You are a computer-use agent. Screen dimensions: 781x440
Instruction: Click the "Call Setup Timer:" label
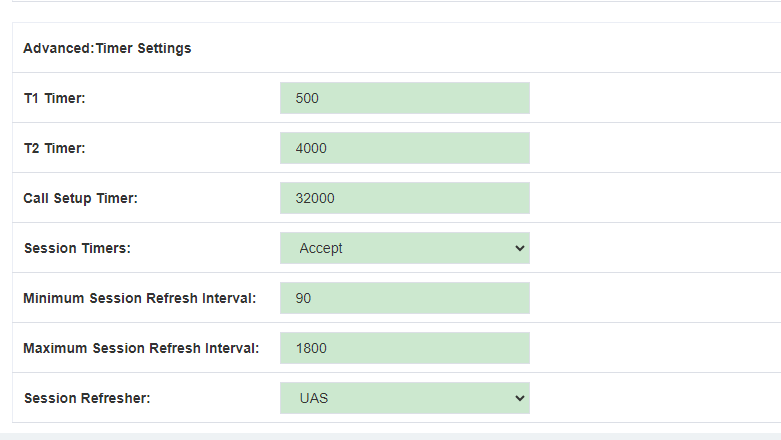pyautogui.click(x=81, y=198)
